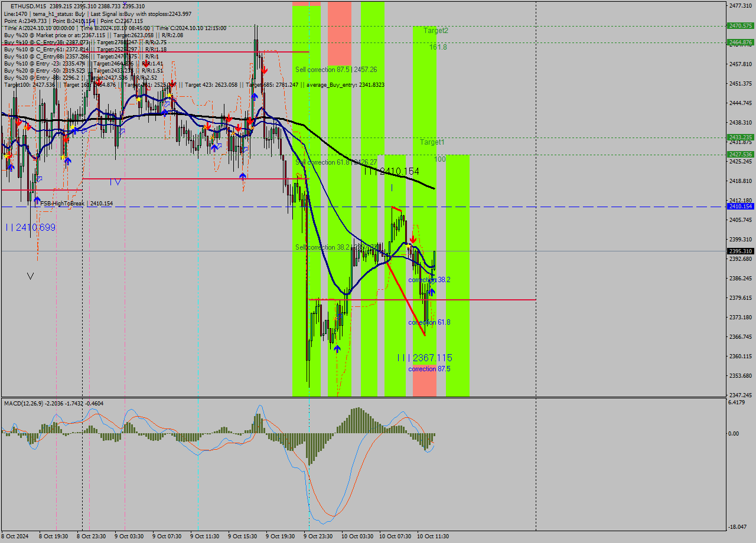Click the red sell arrow above the 'correction 38.2' label
Screen dimensions: 756x543
413,239
